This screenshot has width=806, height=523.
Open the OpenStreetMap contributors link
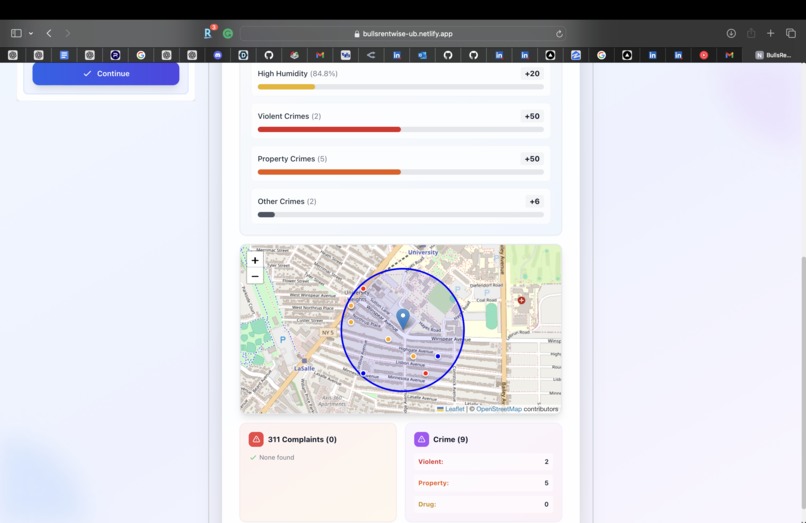(499, 409)
